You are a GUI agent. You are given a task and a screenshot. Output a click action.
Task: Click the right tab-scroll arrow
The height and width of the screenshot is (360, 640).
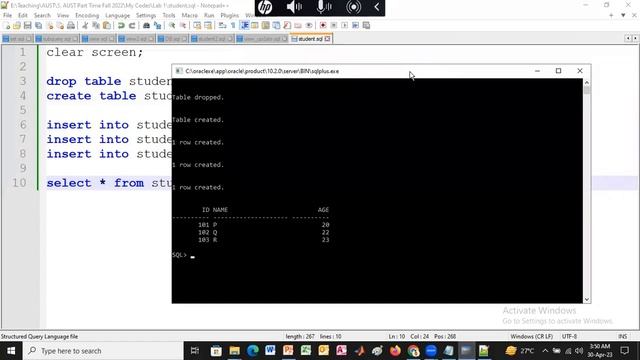(635, 38)
